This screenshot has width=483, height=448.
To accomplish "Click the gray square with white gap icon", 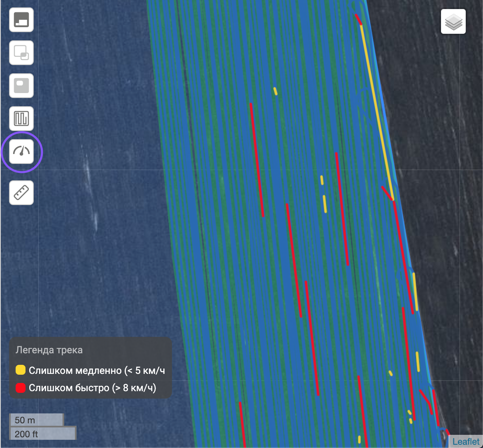I will (x=21, y=86).
